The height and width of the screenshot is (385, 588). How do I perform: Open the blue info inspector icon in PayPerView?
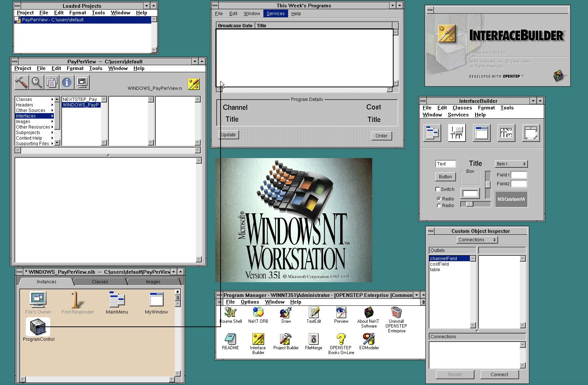[67, 83]
